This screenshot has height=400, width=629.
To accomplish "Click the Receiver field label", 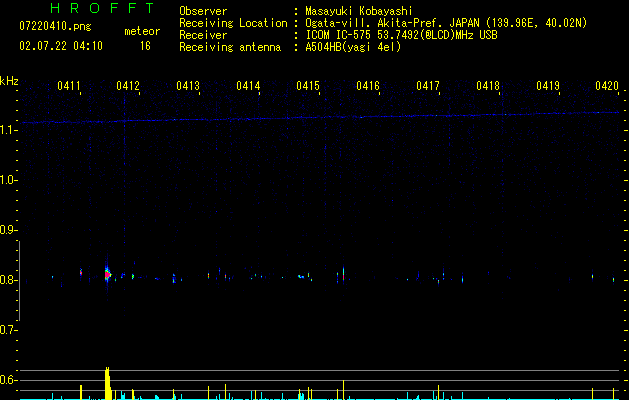I will coord(203,35).
